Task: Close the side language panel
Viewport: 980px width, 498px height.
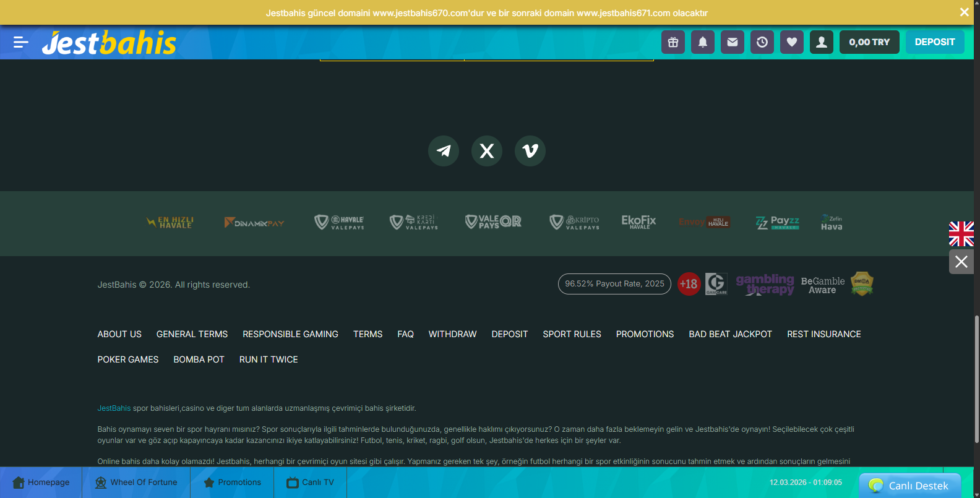Action: [961, 262]
